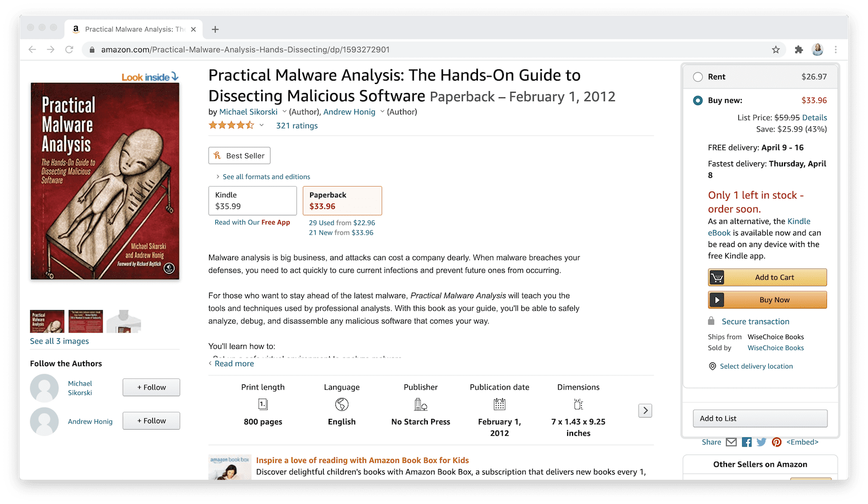
Task: Open the Chrome profile avatar
Action: [x=817, y=50]
